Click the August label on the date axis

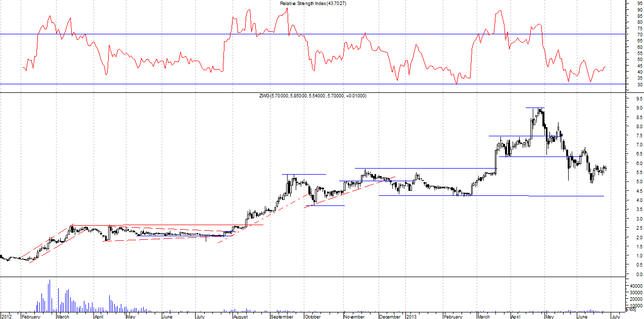point(241,316)
